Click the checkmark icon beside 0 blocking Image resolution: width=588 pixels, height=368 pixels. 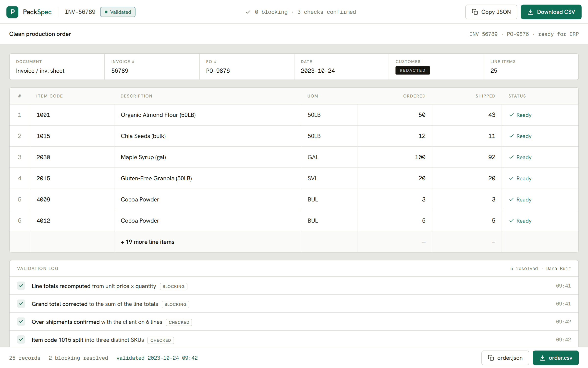(x=248, y=12)
